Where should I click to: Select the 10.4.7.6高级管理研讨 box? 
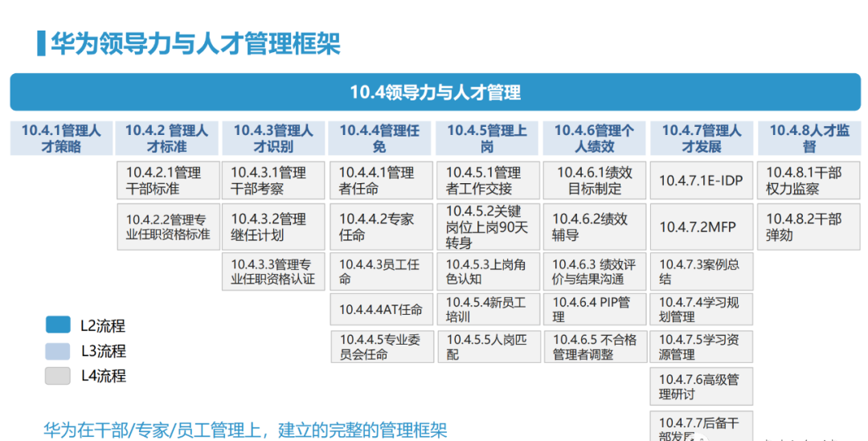click(702, 386)
